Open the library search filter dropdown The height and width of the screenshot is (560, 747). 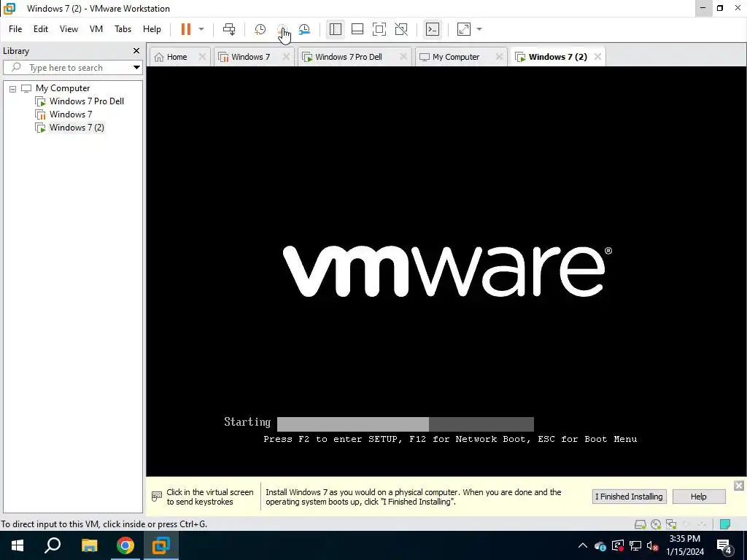click(136, 68)
